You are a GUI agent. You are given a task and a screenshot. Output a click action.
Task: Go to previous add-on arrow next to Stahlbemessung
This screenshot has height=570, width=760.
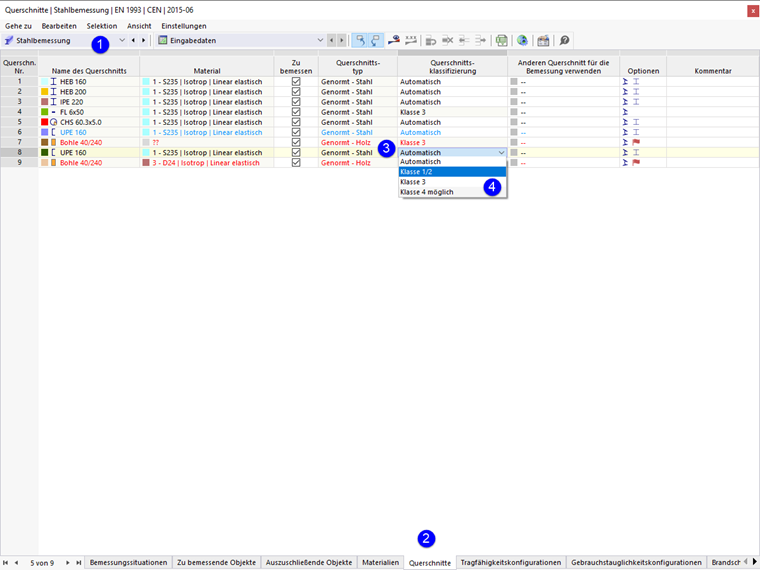[x=133, y=40]
